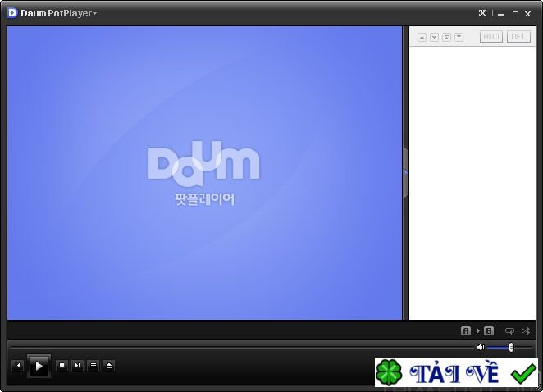Toggle the repeat playback icon
This screenshot has width=543, height=392.
[x=509, y=330]
